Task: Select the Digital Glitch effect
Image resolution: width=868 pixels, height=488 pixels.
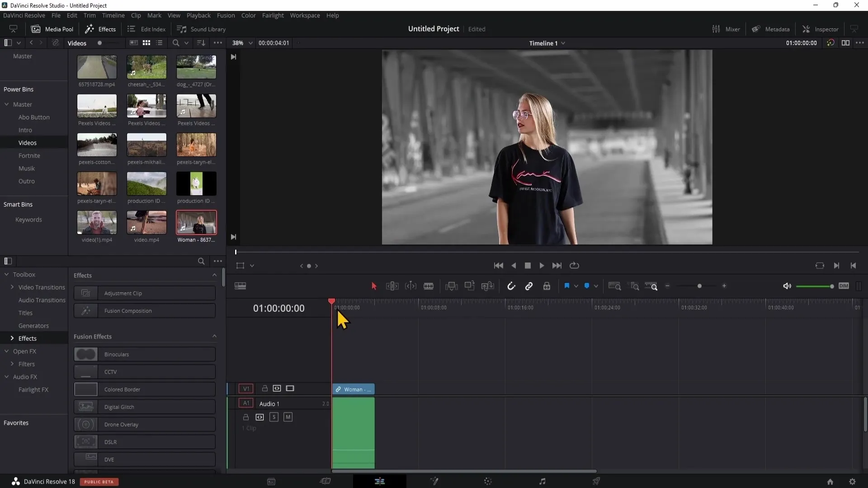Action: tap(145, 407)
